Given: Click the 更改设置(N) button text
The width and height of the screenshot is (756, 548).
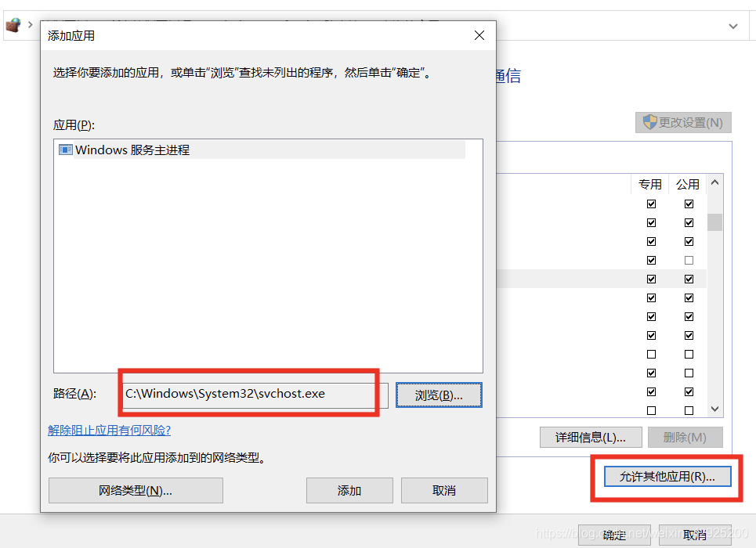Looking at the screenshot, I should [x=690, y=122].
